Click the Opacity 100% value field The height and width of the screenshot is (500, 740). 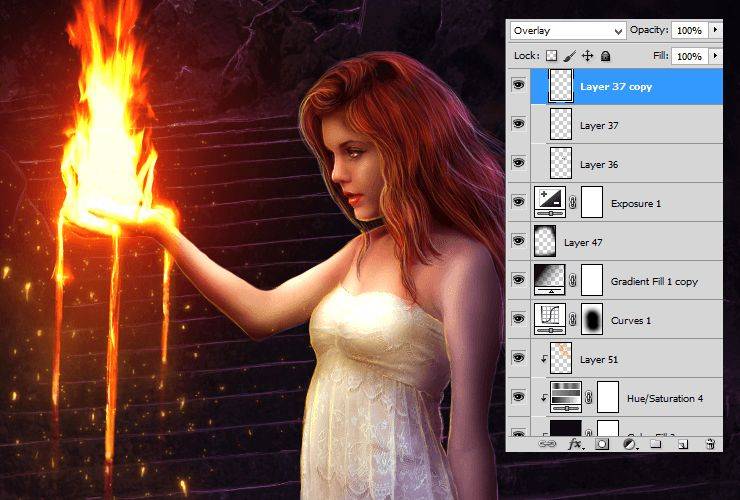click(x=690, y=30)
